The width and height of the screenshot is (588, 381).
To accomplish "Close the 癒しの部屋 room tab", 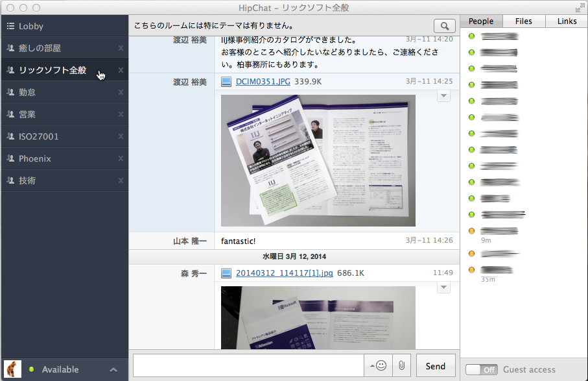I will coord(121,48).
